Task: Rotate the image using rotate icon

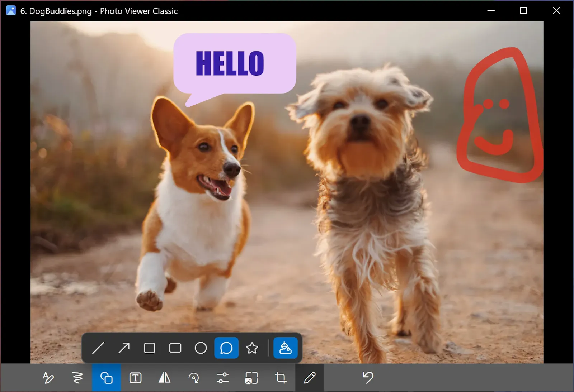Action: coord(194,378)
